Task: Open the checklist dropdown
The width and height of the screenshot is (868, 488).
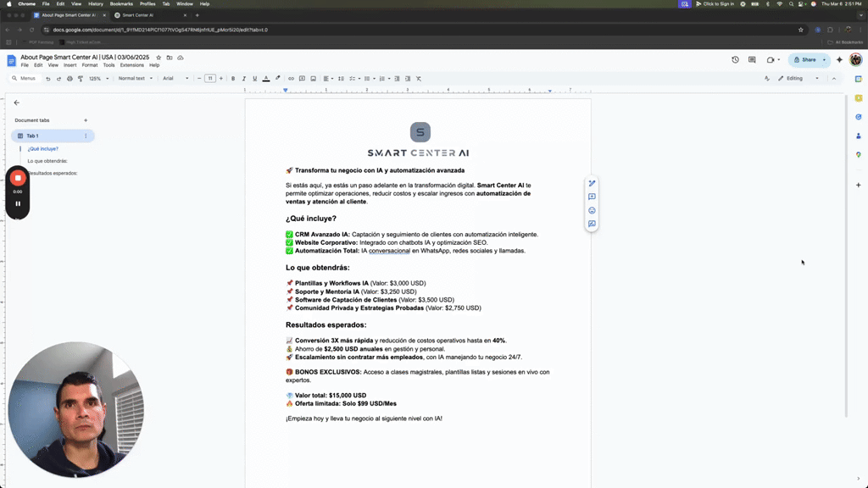Action: click(354, 79)
